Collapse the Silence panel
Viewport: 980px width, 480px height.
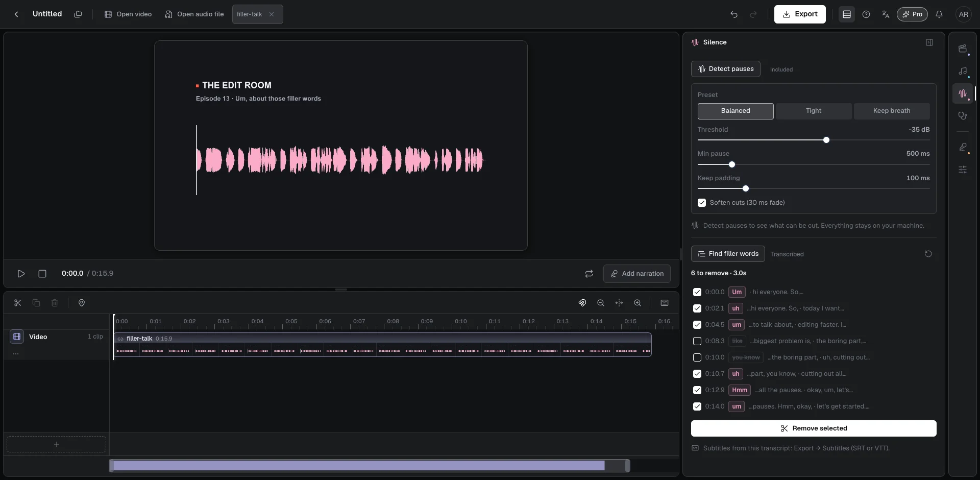[929, 42]
